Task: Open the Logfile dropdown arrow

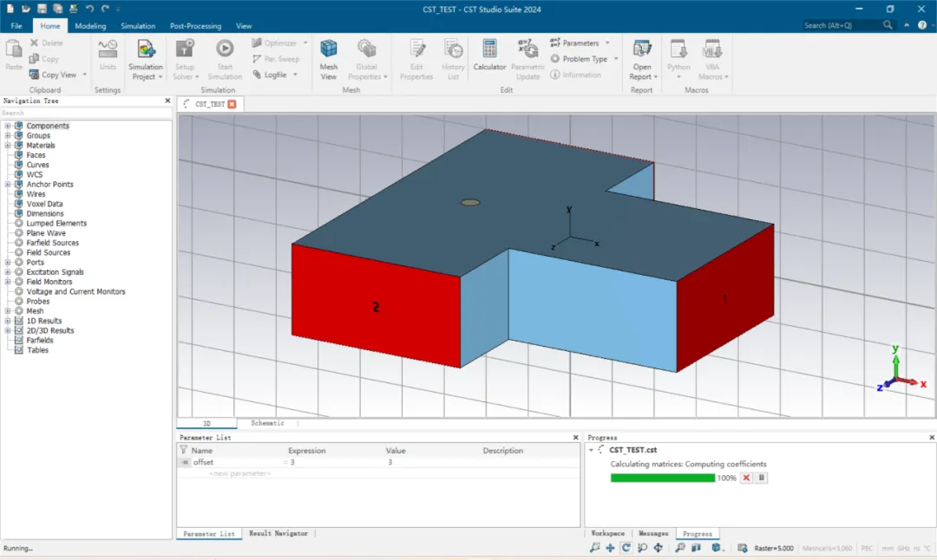Action: click(x=295, y=75)
